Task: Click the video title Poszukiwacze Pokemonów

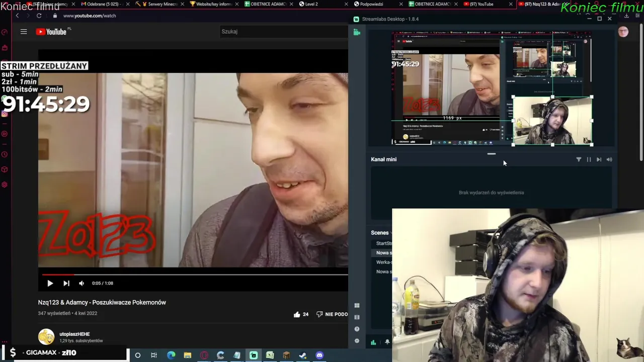Action: tap(102, 302)
